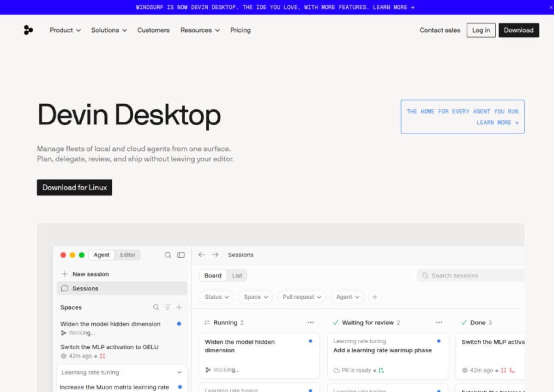Open the Pull request filter dropdown

(x=302, y=297)
